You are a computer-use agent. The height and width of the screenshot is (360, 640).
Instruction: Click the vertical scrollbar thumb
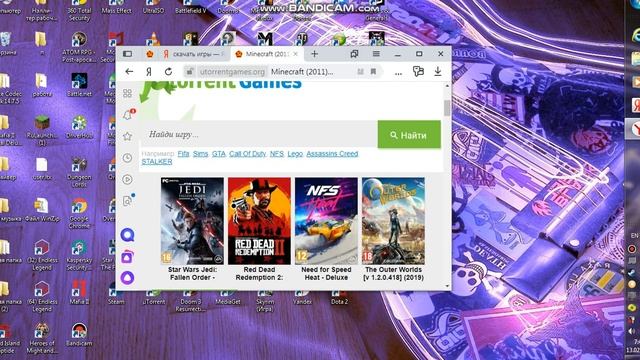point(447,108)
